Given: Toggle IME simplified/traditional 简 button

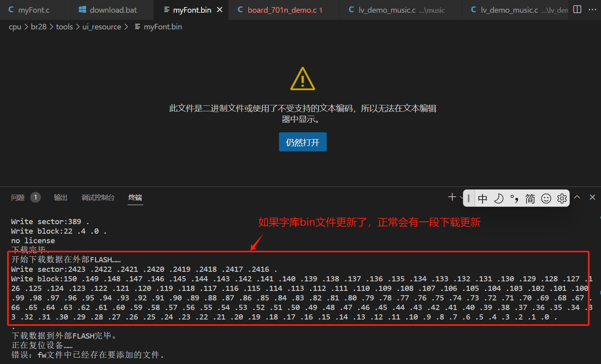Looking at the screenshot, I should 530,198.
